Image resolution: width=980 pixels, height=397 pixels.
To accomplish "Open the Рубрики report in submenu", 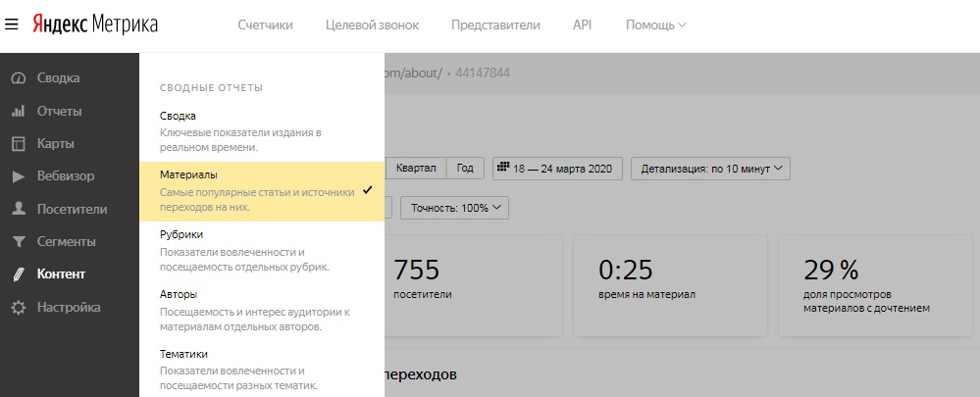I will [x=262, y=251].
